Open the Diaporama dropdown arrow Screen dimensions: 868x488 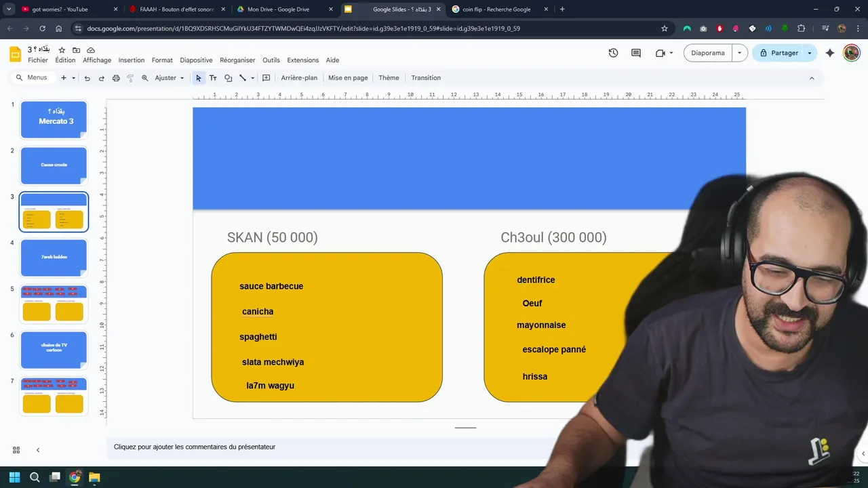coord(739,53)
